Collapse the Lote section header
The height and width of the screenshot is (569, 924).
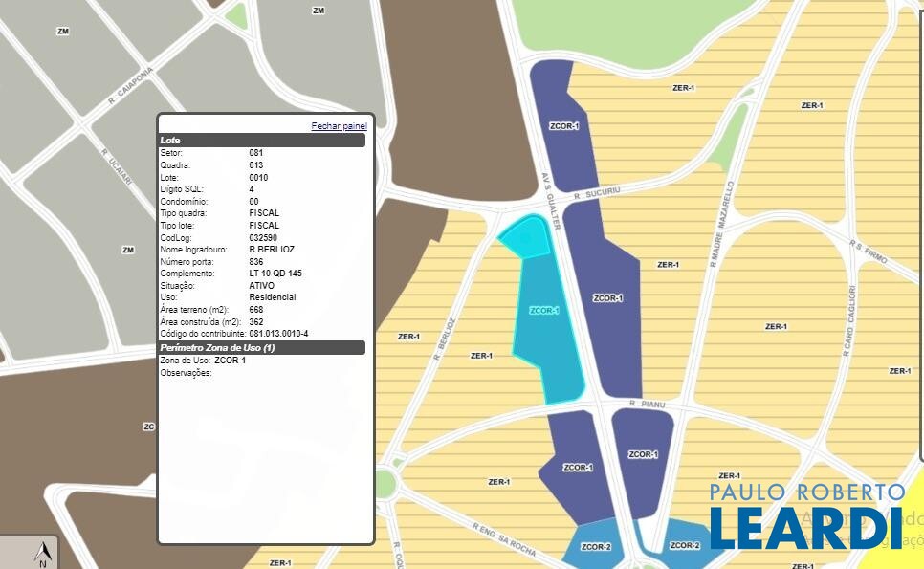click(x=262, y=141)
